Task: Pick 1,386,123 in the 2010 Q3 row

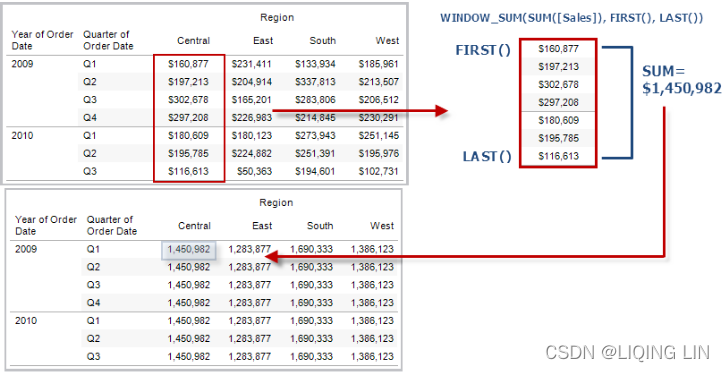Action: click(372, 356)
